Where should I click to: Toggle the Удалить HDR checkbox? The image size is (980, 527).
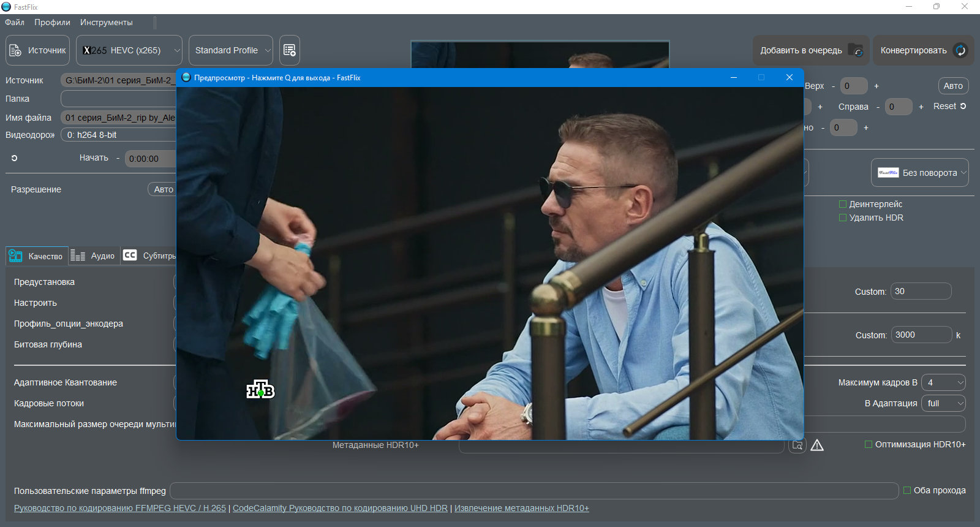842,218
